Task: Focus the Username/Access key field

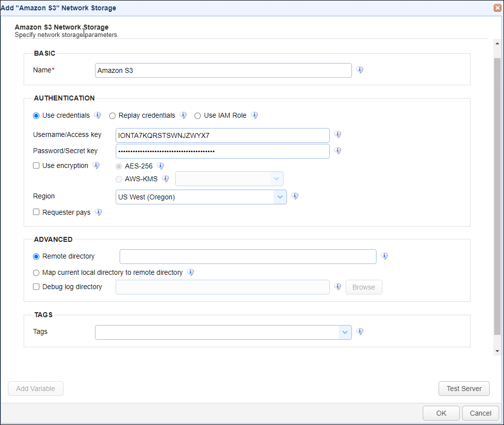Action: (222, 135)
